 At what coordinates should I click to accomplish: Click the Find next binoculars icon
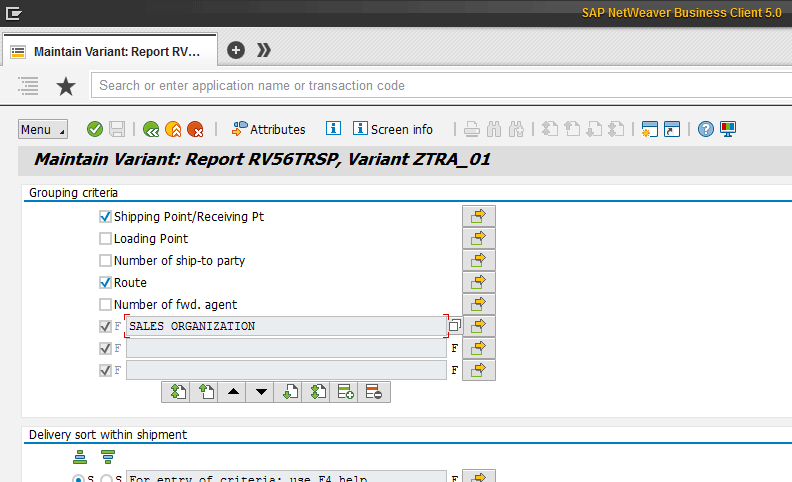tap(516, 129)
